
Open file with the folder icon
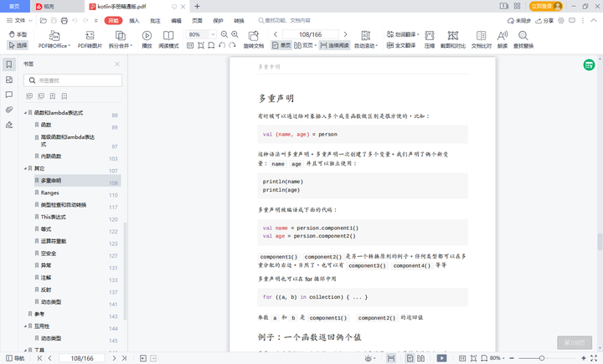point(44,21)
